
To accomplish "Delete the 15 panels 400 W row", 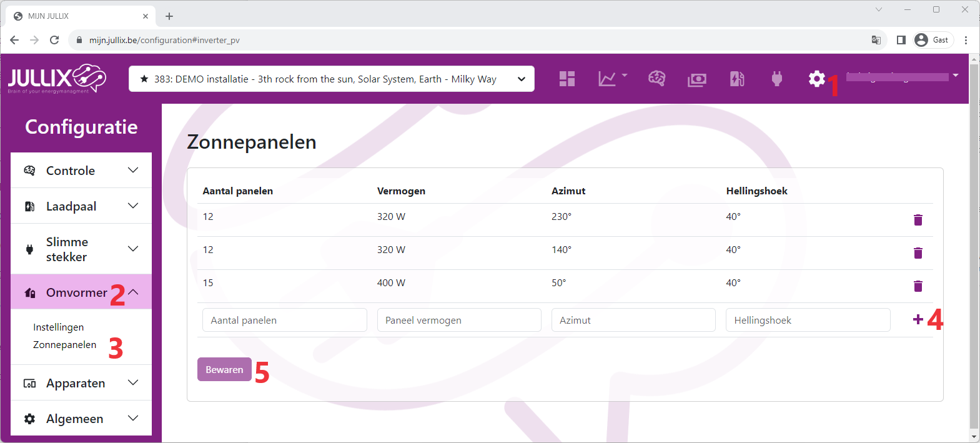I will click(918, 286).
